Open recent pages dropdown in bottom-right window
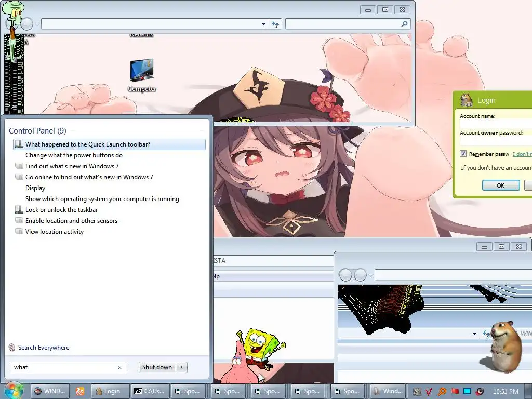This screenshot has height=399, width=532. [x=370, y=275]
